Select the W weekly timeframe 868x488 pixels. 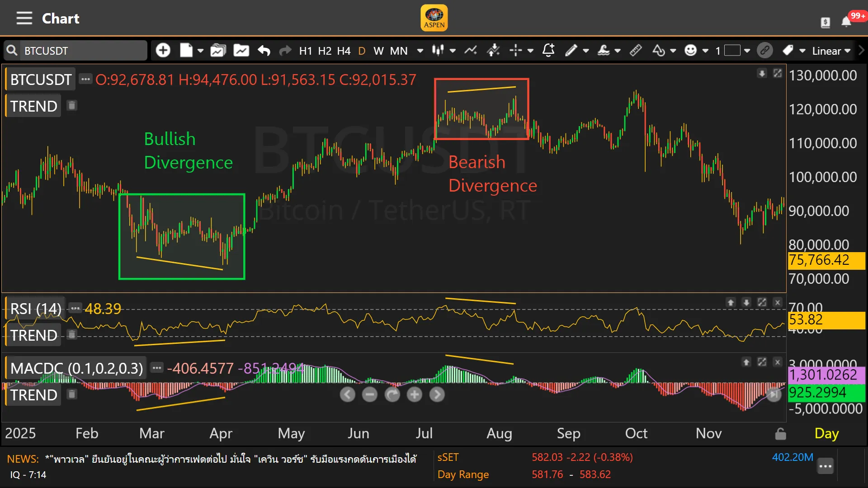(x=378, y=51)
